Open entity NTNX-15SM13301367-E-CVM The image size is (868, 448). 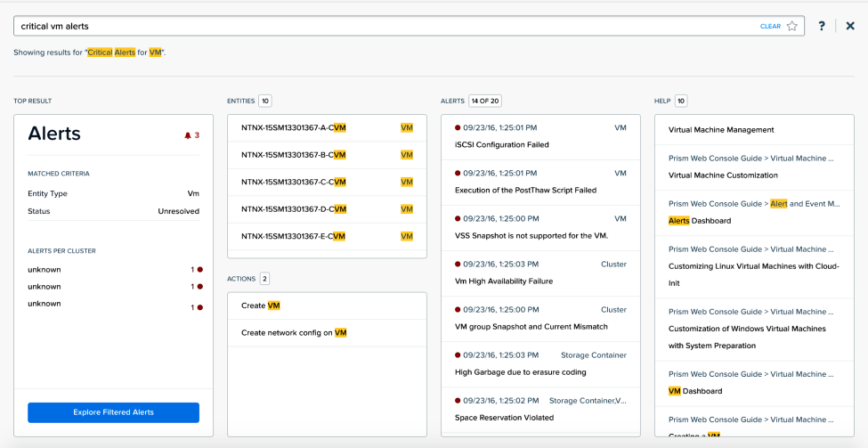(x=327, y=236)
